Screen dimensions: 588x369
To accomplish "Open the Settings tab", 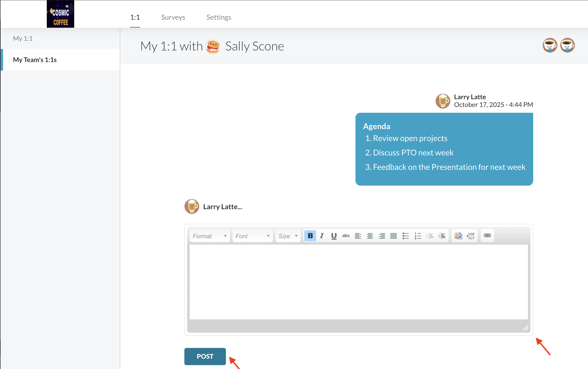I will 219,17.
